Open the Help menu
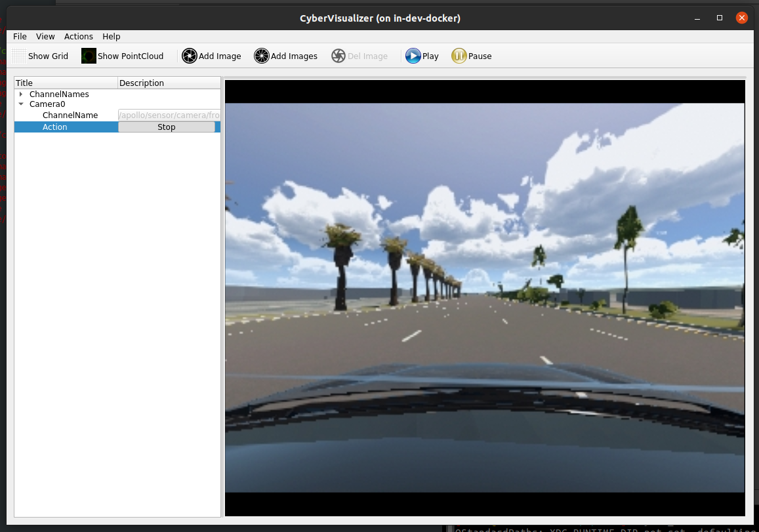 111,37
